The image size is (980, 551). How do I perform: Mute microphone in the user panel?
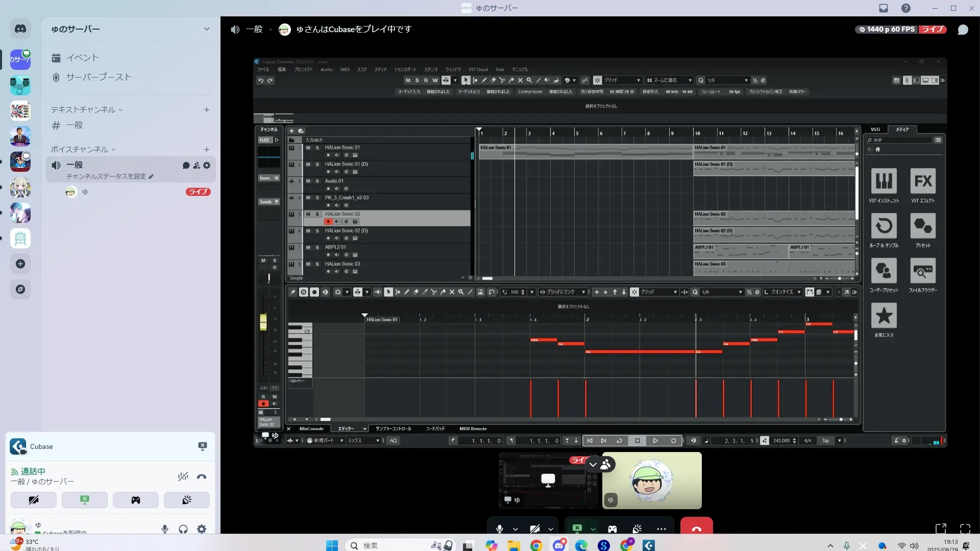165,529
